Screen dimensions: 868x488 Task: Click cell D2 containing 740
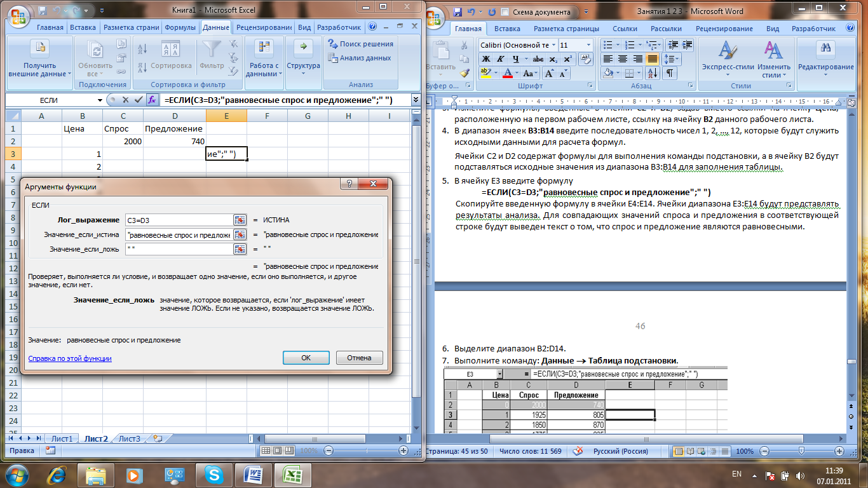(175, 141)
